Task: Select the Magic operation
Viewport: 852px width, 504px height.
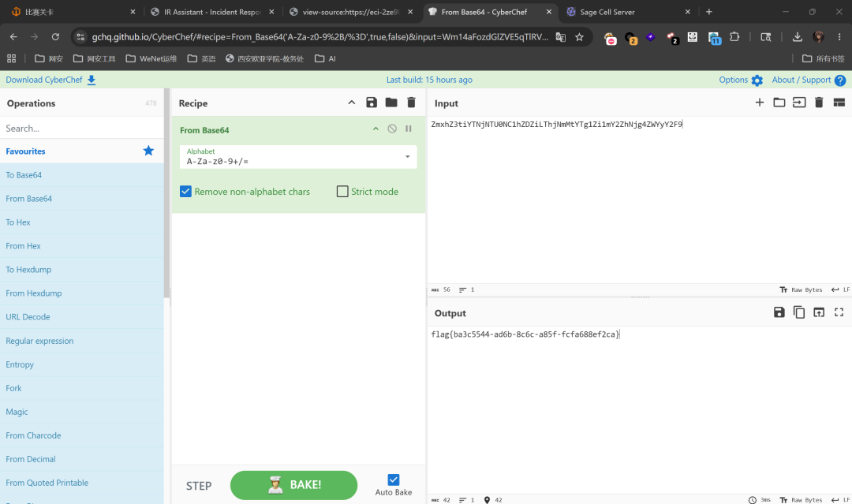Action: tap(81, 412)
